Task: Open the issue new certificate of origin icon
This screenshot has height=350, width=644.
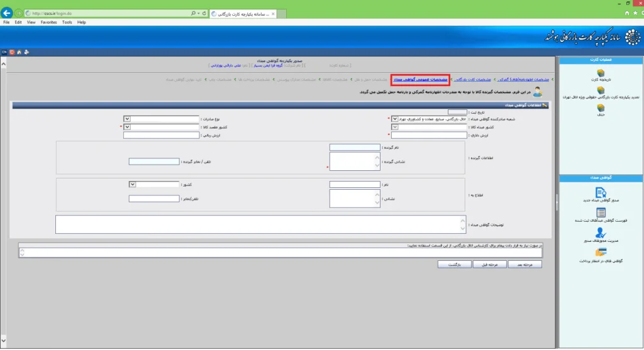Action: click(x=601, y=192)
